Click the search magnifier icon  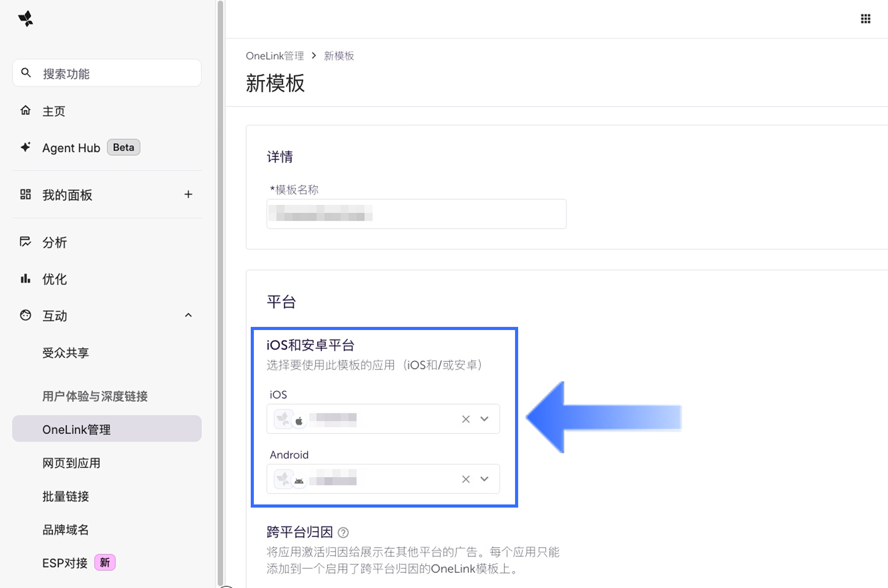[x=26, y=73]
